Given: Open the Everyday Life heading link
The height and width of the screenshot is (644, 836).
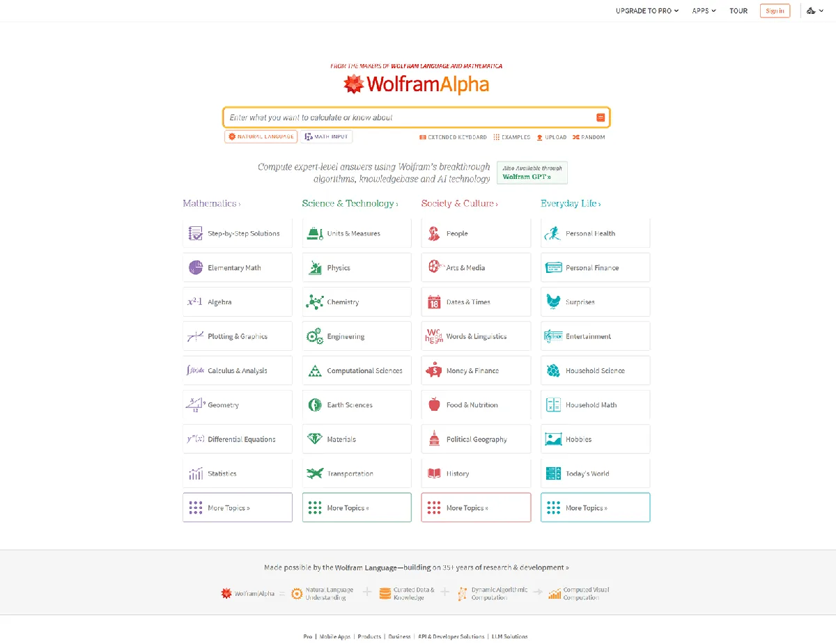Looking at the screenshot, I should 571,203.
